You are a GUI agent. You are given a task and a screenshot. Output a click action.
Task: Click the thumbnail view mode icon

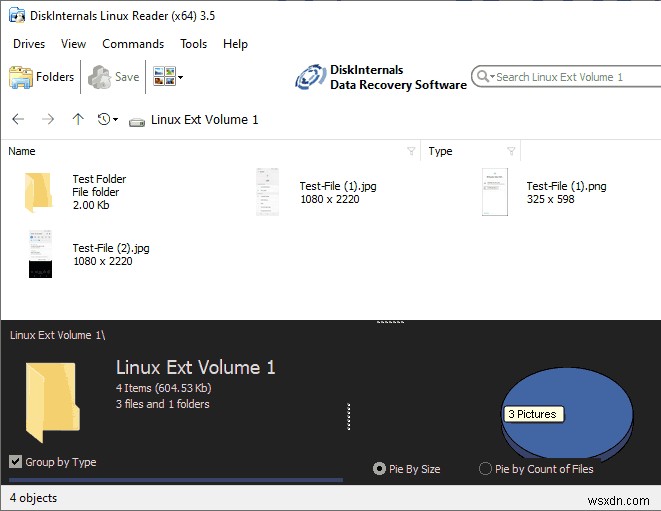(x=164, y=76)
